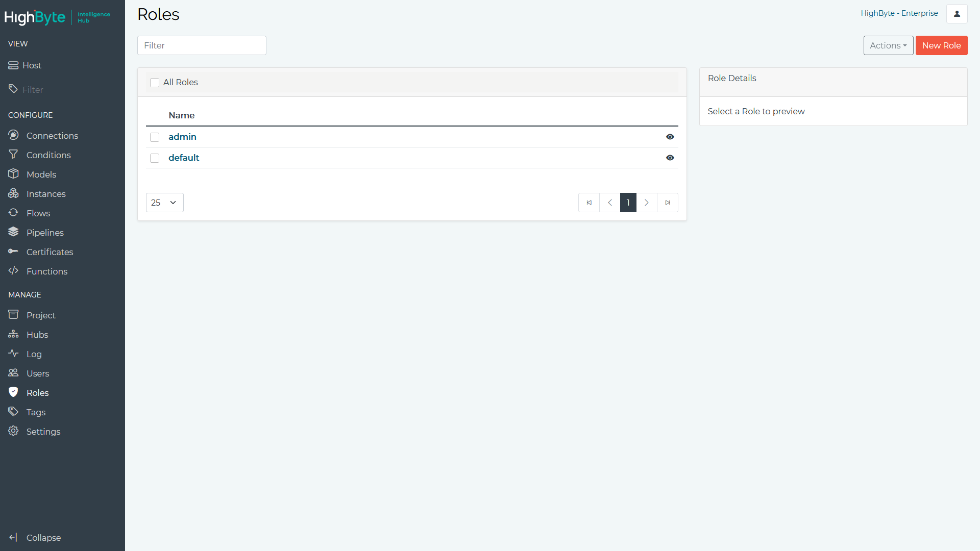Check the All Roles checkbox
This screenshot has width=980, height=551.
coord(155,82)
